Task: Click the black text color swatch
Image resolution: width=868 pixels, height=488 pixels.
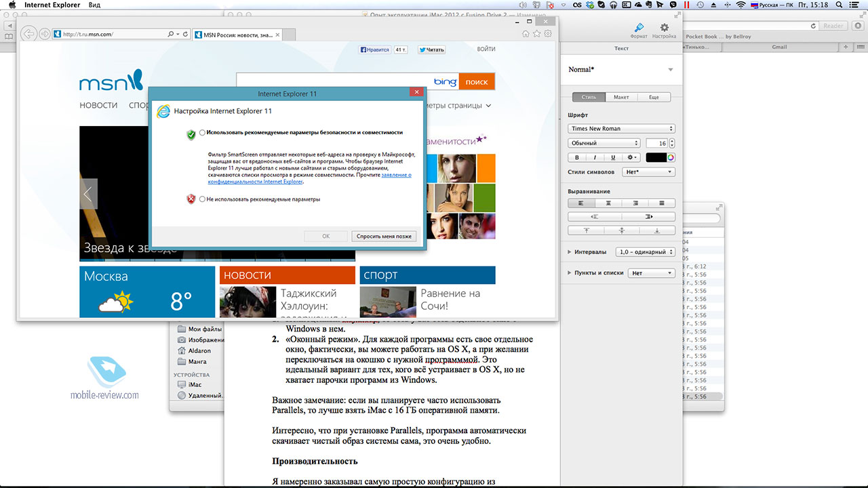Action: 656,157
